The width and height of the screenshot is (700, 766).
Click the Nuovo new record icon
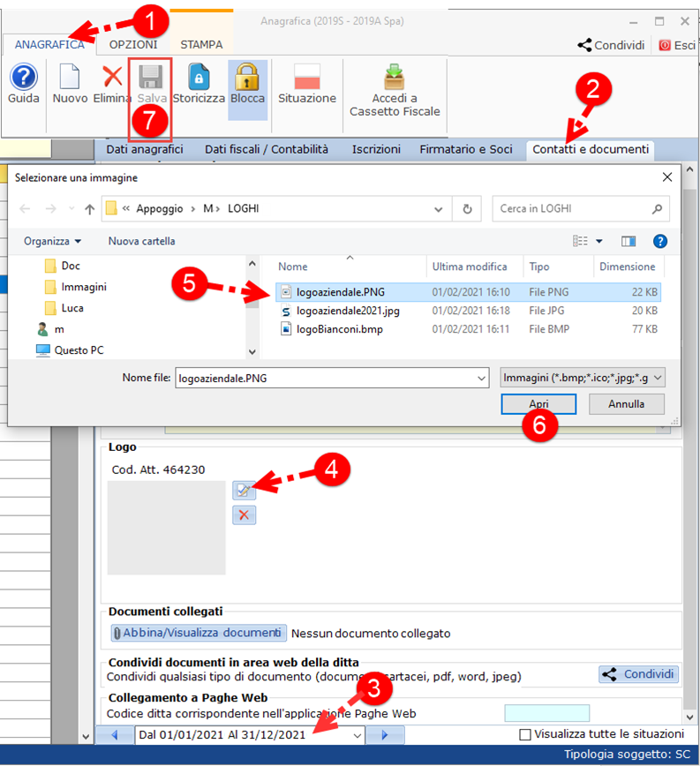[x=70, y=77]
